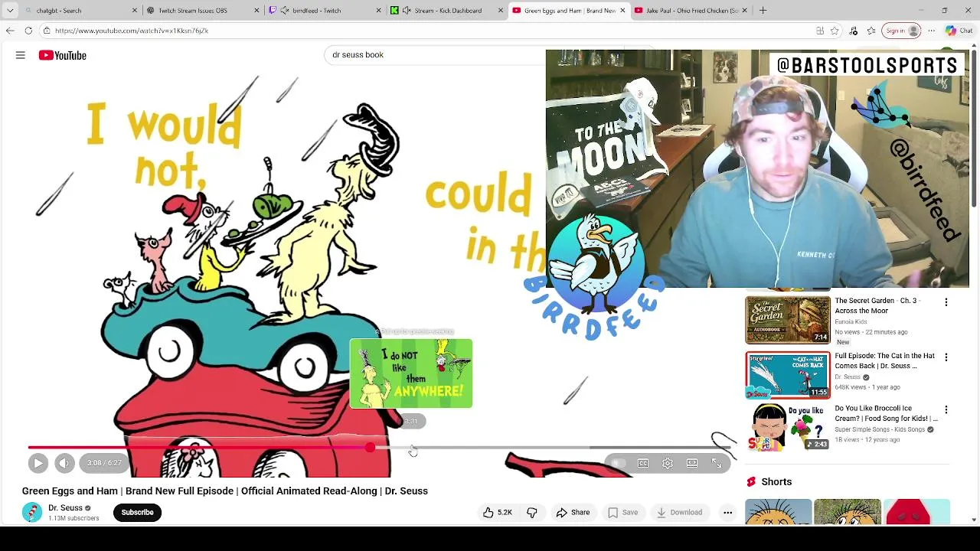The height and width of the screenshot is (551, 980).
Task: Open Do You Like Broccoli Ice Cream title
Action: 886,413
